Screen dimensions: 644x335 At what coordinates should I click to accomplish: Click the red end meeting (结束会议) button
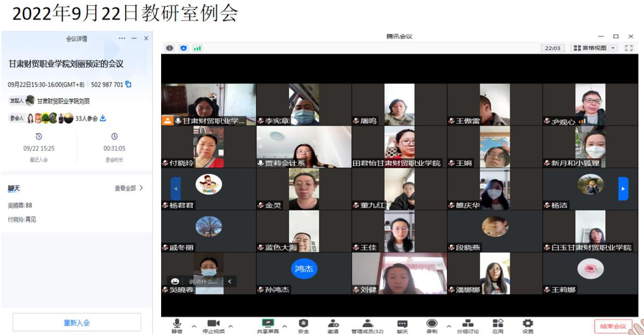click(613, 326)
